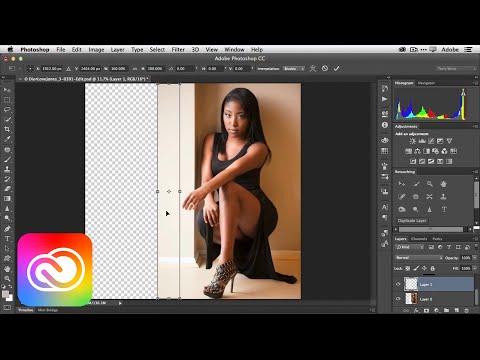This screenshot has width=480, height=360.
Task: Select Layer 1 thumbnail
Action: tap(411, 284)
